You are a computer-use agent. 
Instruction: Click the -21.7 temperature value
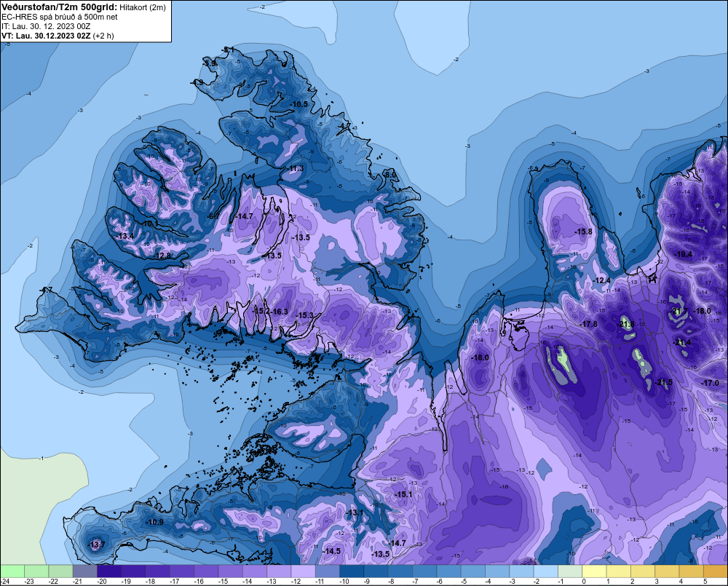[x=679, y=311]
